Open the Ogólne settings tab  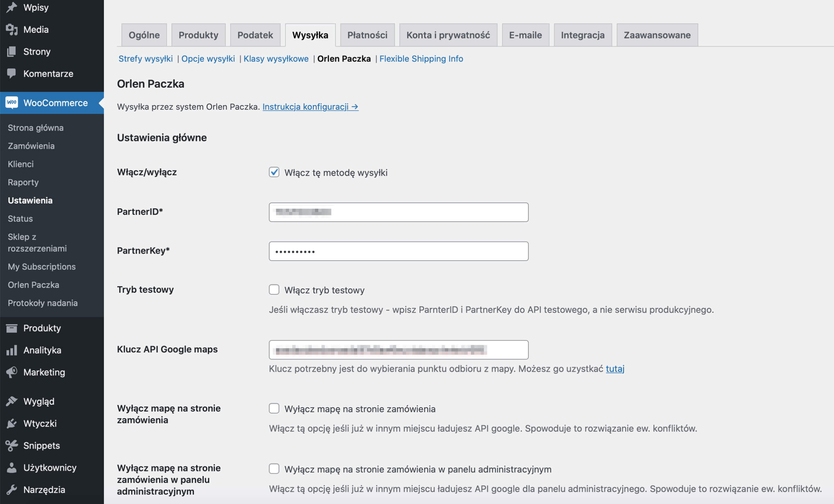pyautogui.click(x=144, y=35)
